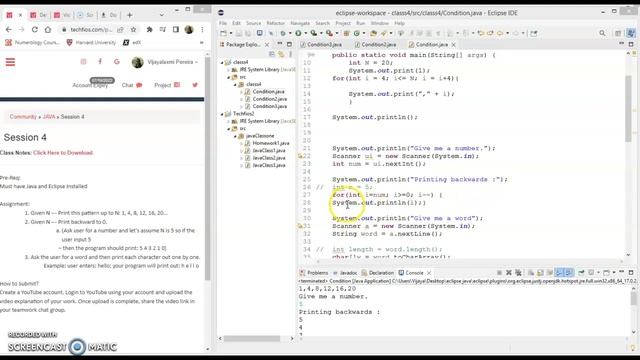Click Collapse All in Package Explorer
The image size is (640, 360).
coord(272,54)
